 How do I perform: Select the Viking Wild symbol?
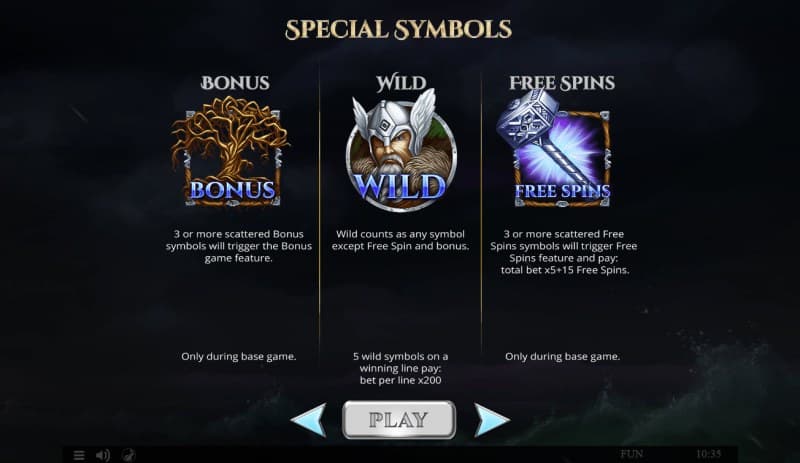pyautogui.click(x=401, y=151)
